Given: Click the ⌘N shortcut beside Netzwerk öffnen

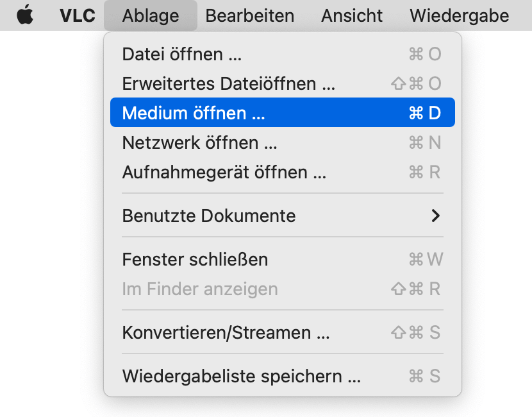Looking at the screenshot, I should [x=425, y=142].
